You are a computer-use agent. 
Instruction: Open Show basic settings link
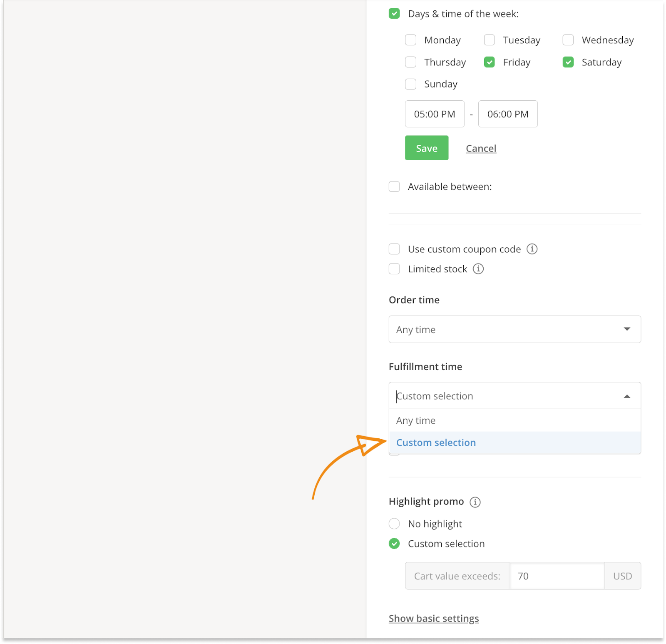pos(434,619)
